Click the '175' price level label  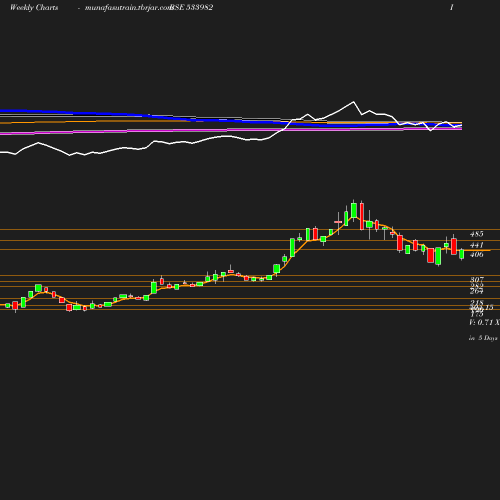coord(477,314)
